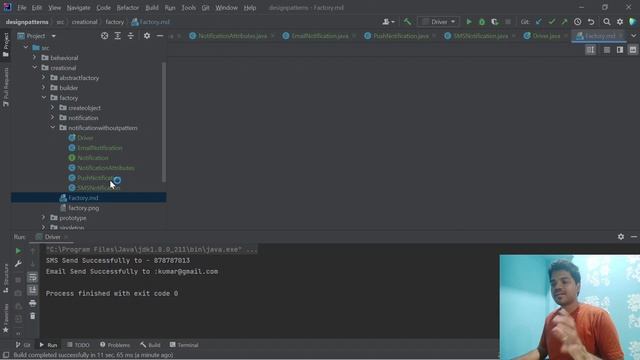Image resolution: width=640 pixels, height=360 pixels.
Task: Expand all in the Project panel
Action: point(118,36)
